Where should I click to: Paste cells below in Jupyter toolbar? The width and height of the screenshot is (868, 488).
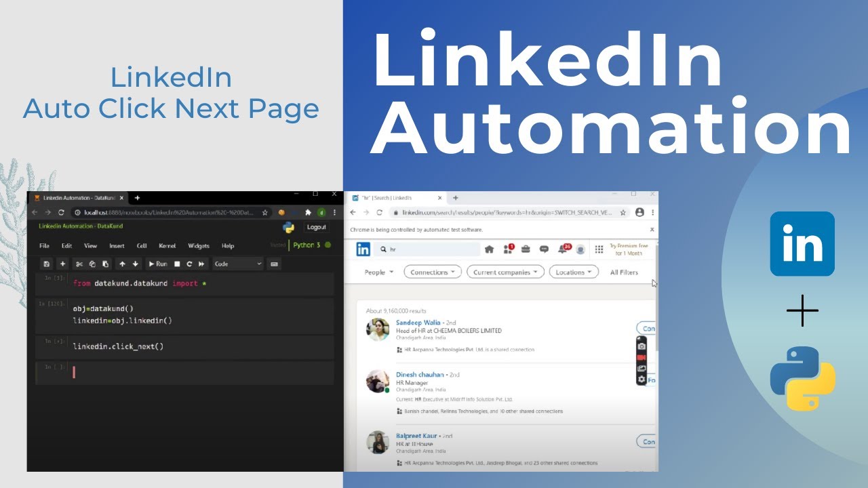[x=104, y=264]
